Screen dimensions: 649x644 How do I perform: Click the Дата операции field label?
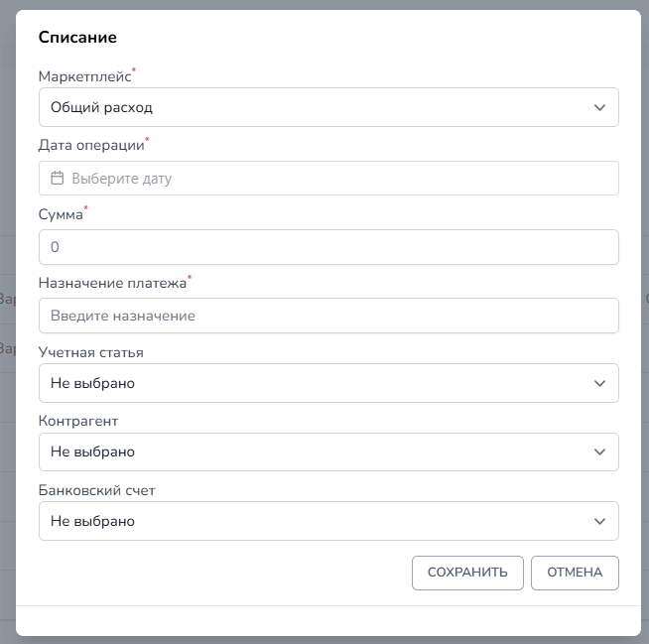(91, 145)
